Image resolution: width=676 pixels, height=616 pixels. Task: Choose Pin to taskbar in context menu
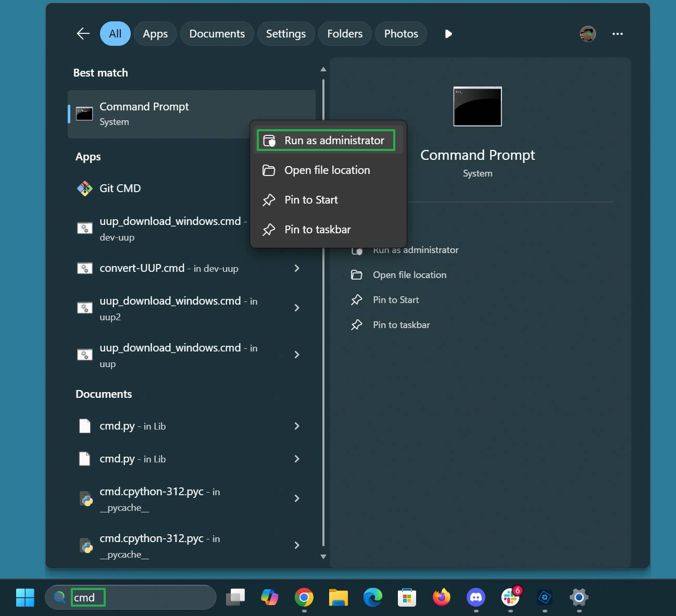pyautogui.click(x=317, y=230)
